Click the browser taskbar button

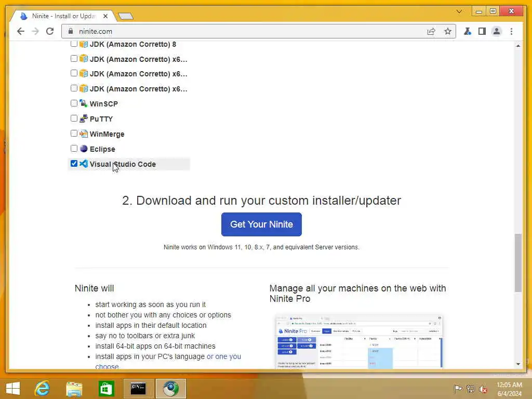pyautogui.click(x=170, y=389)
